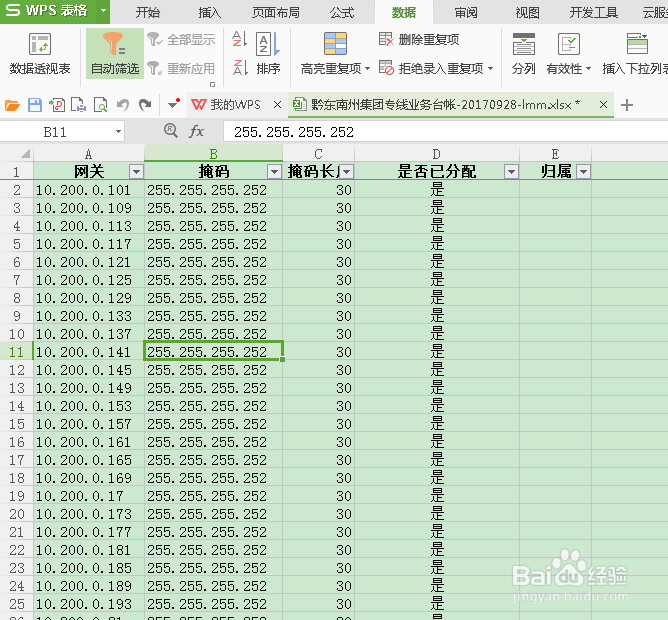
Task: Switch to the 审阅 ribbon tab
Action: coord(466,12)
